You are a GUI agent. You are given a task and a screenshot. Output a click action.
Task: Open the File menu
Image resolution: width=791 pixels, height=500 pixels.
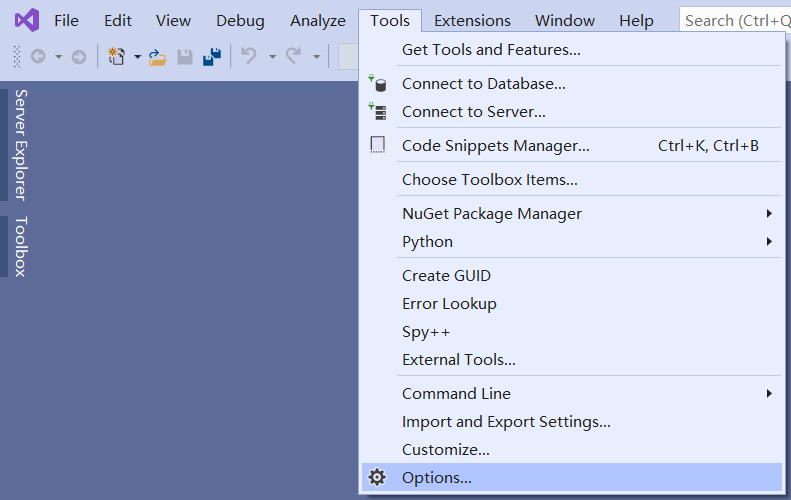66,21
